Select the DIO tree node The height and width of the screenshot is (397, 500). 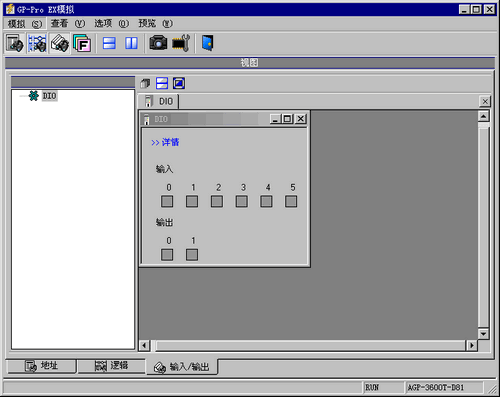pos(49,96)
